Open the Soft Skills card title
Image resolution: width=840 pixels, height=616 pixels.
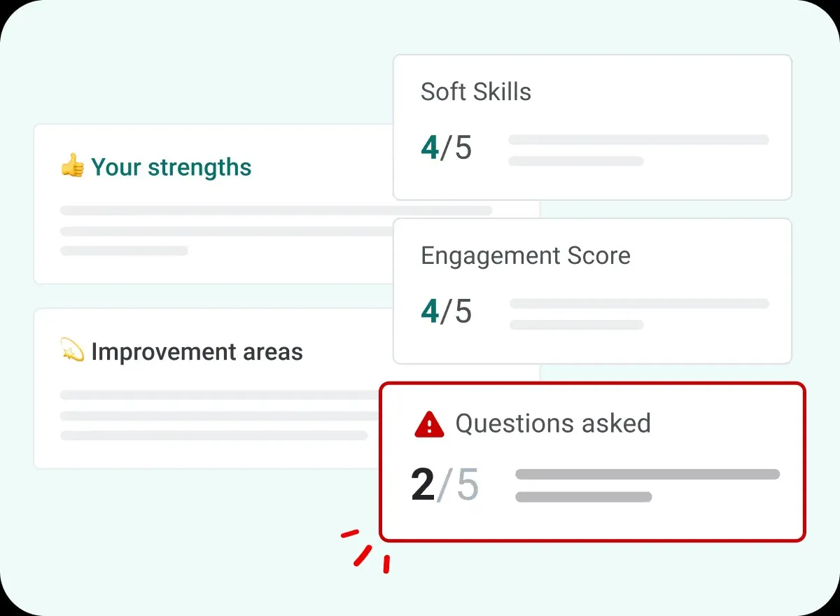pyautogui.click(x=476, y=92)
